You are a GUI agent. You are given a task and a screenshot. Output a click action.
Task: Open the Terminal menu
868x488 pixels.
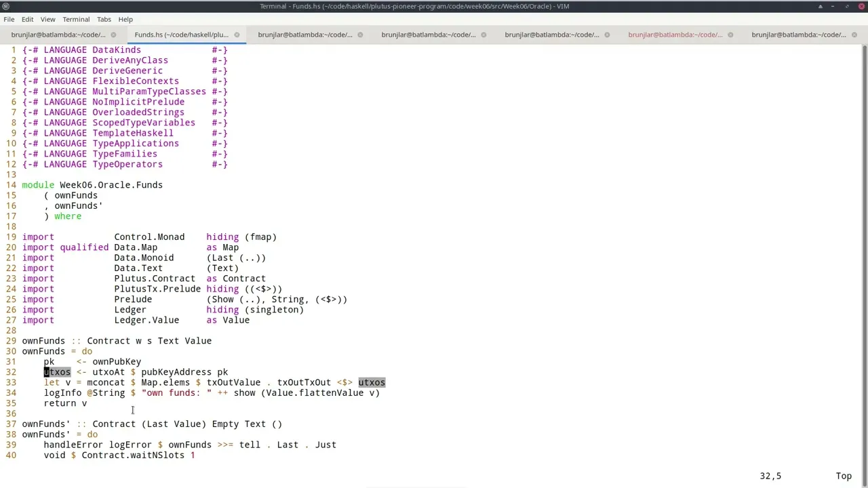76,19
